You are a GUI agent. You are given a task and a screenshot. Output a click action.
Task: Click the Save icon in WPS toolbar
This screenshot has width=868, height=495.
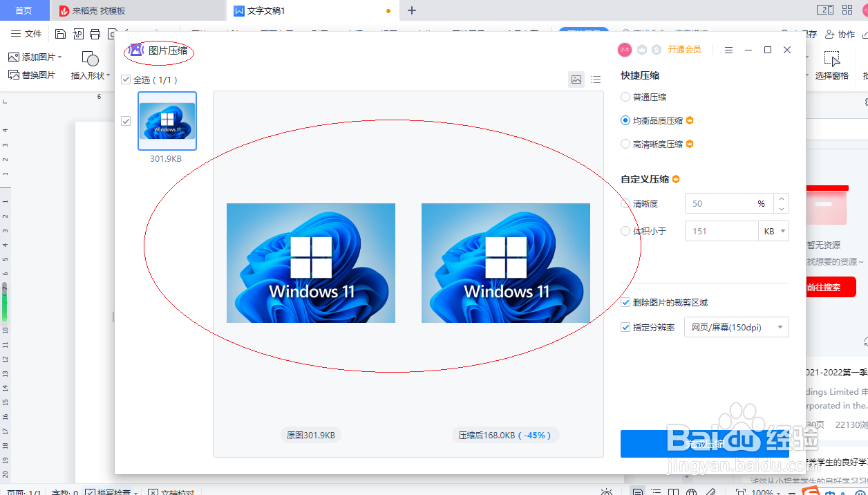tap(60, 34)
